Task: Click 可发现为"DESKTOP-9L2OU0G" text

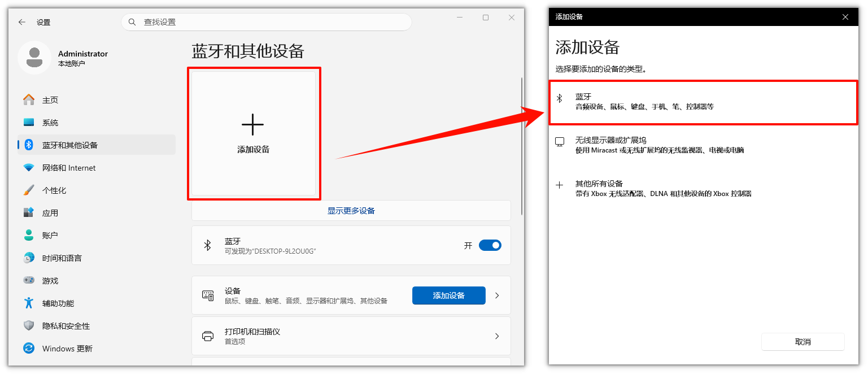Action: [x=270, y=251]
